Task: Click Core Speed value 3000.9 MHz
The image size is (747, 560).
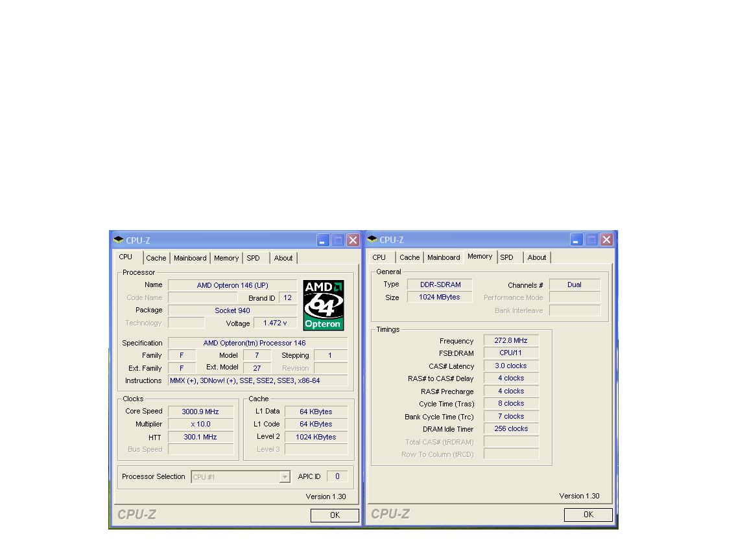Action: (x=200, y=412)
